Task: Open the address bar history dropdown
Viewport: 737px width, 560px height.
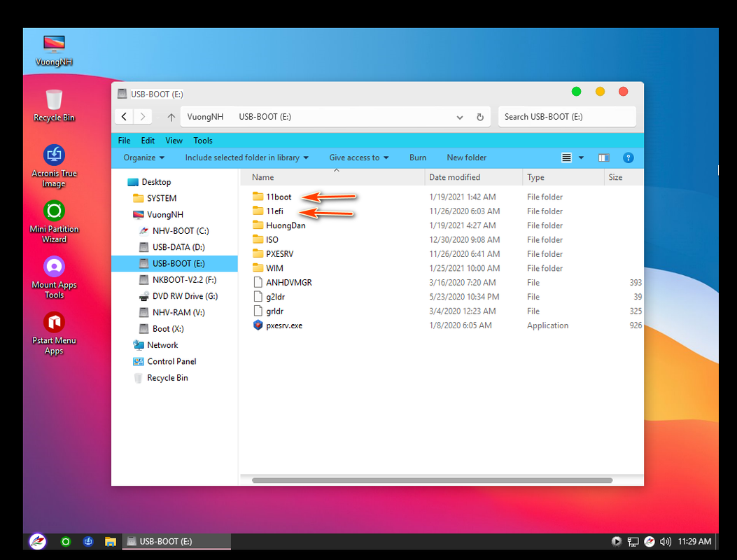Action: [x=460, y=118]
